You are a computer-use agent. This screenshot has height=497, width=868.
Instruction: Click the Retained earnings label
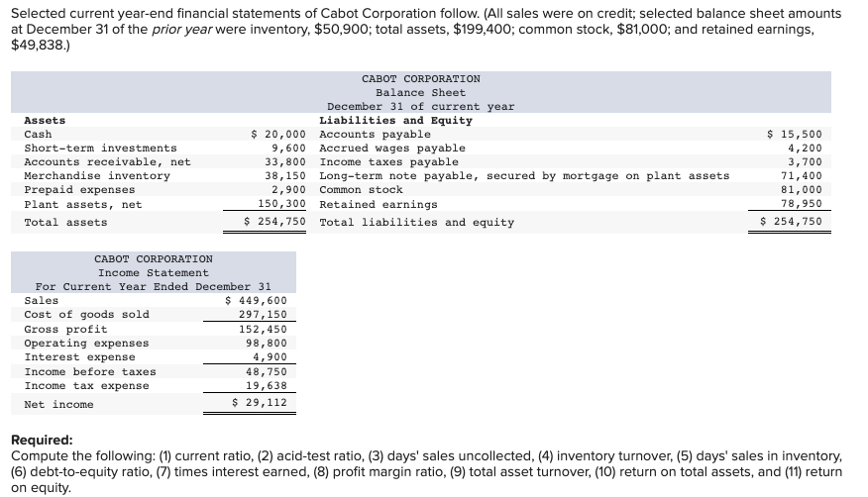379,205
